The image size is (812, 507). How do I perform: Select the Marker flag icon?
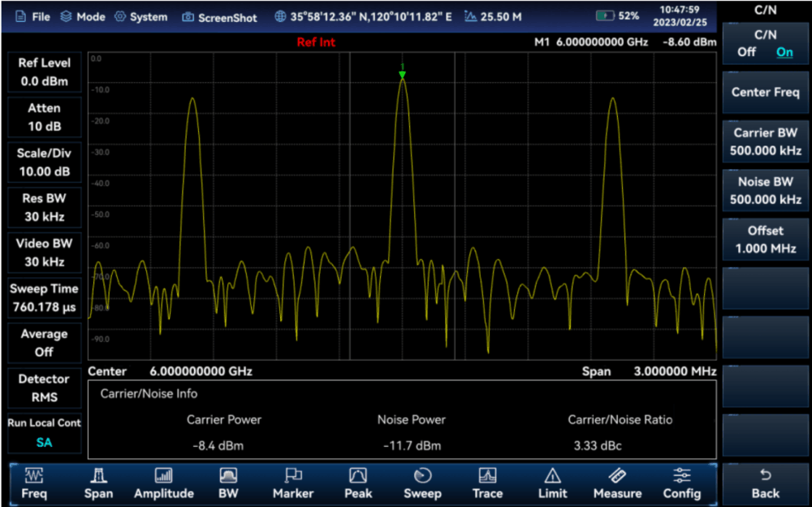[293, 476]
